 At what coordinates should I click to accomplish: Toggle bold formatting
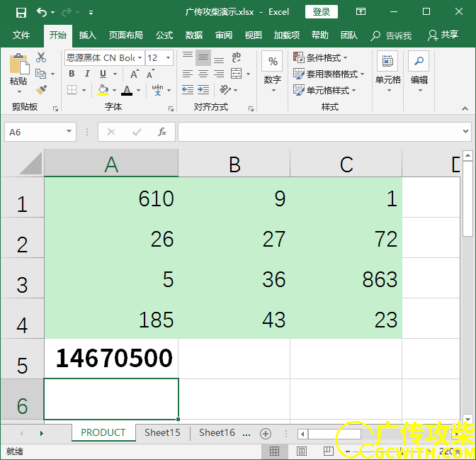(x=72, y=74)
